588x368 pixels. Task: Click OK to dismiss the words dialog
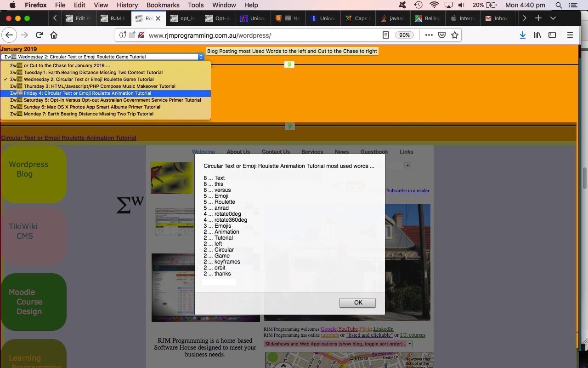[x=358, y=302]
